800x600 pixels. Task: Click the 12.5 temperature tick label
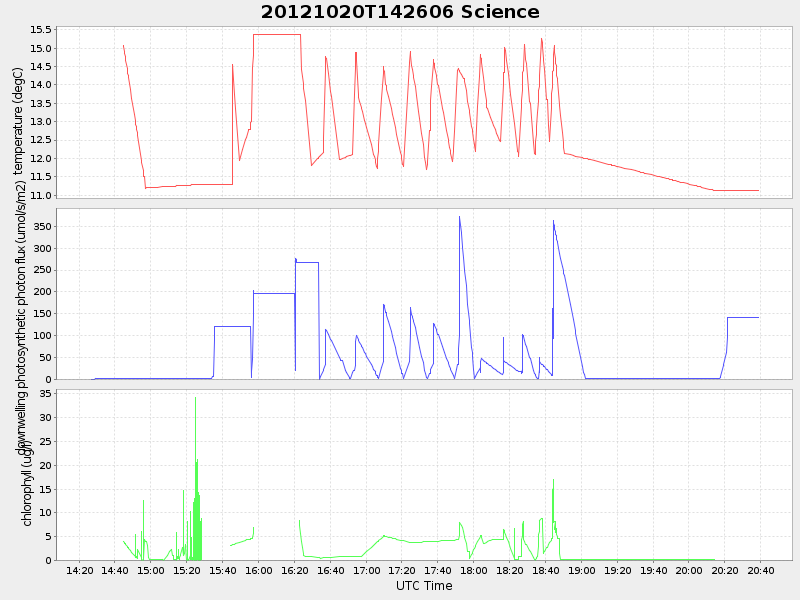tap(40, 140)
